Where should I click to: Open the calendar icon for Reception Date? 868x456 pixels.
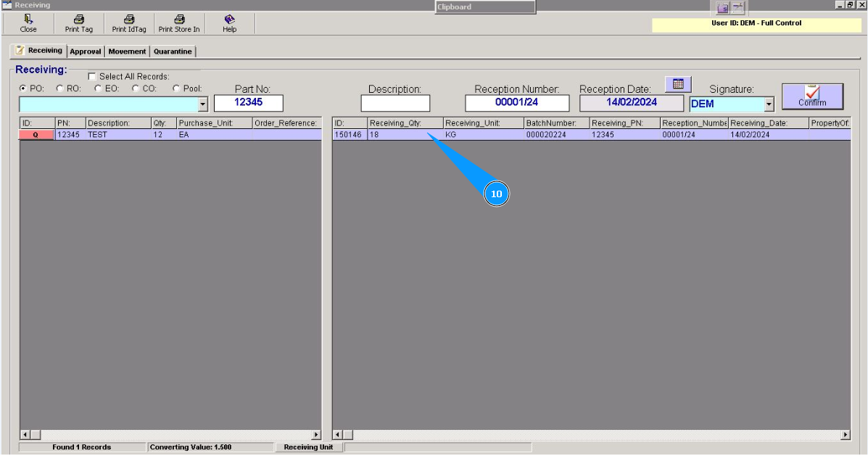point(678,84)
